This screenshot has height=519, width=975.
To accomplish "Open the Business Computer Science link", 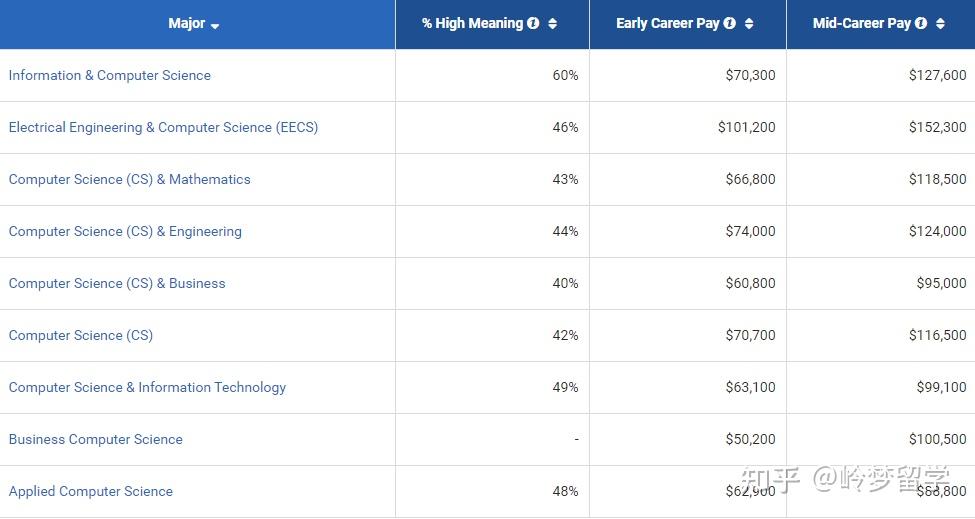I will tap(96, 439).
